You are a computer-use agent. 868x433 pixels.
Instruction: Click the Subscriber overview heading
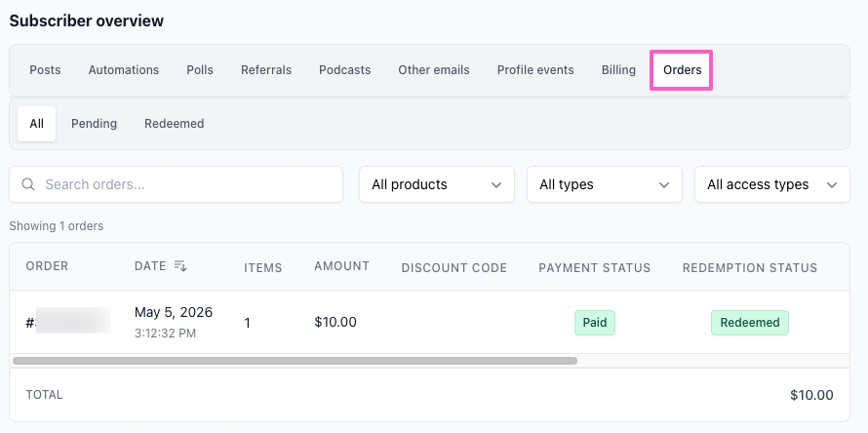[x=87, y=21]
